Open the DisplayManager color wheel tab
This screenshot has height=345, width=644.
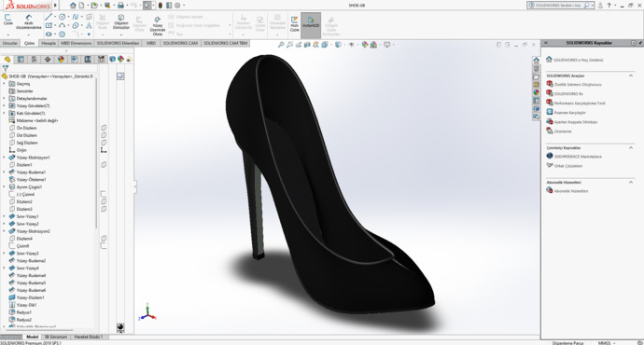coord(61,60)
